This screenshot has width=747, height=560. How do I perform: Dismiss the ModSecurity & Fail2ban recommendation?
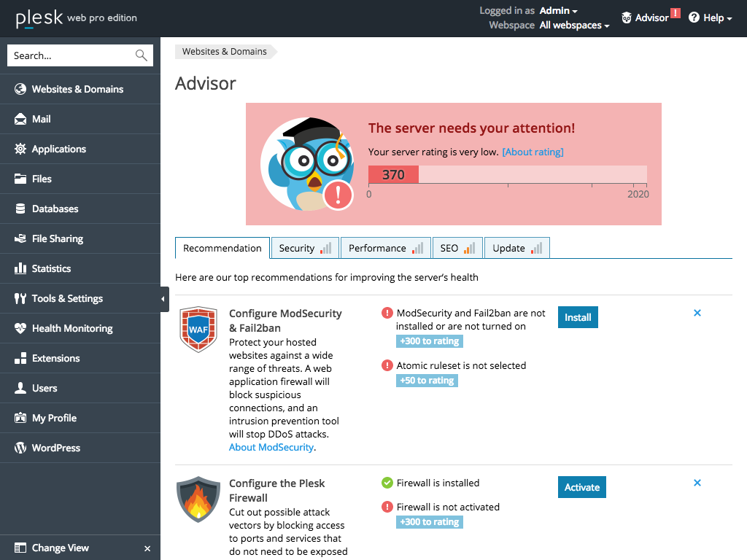pos(697,313)
